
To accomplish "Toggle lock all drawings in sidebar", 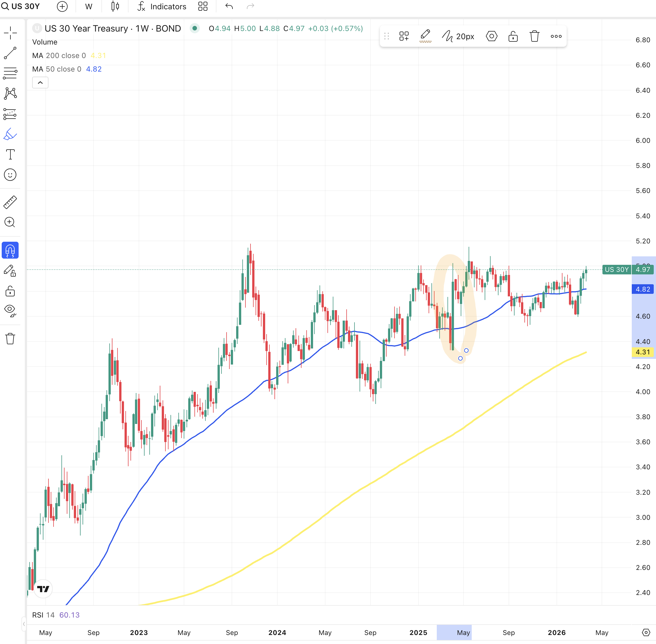I will coord(10,291).
